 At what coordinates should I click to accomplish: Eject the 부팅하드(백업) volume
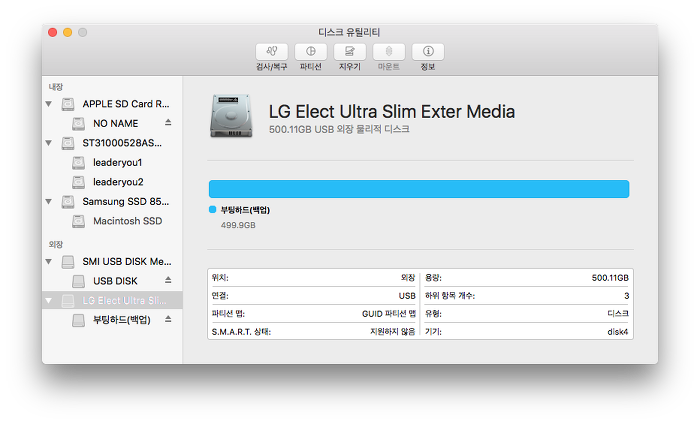pyautogui.click(x=168, y=319)
